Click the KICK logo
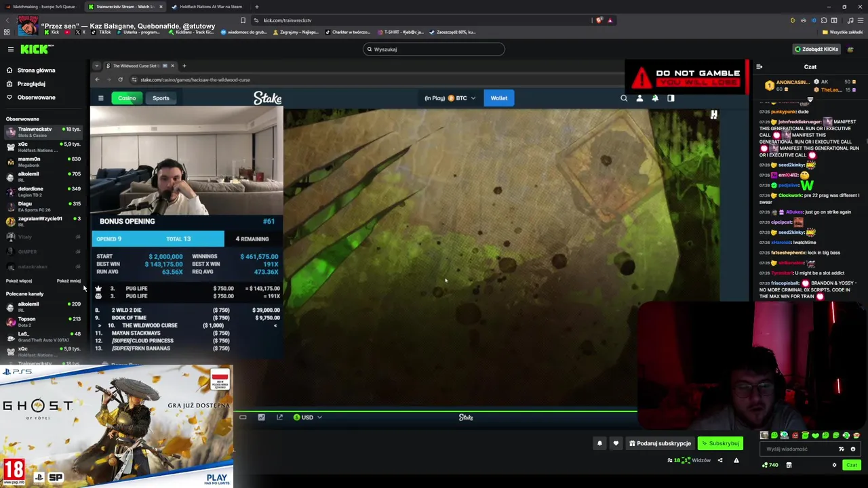 (x=37, y=49)
